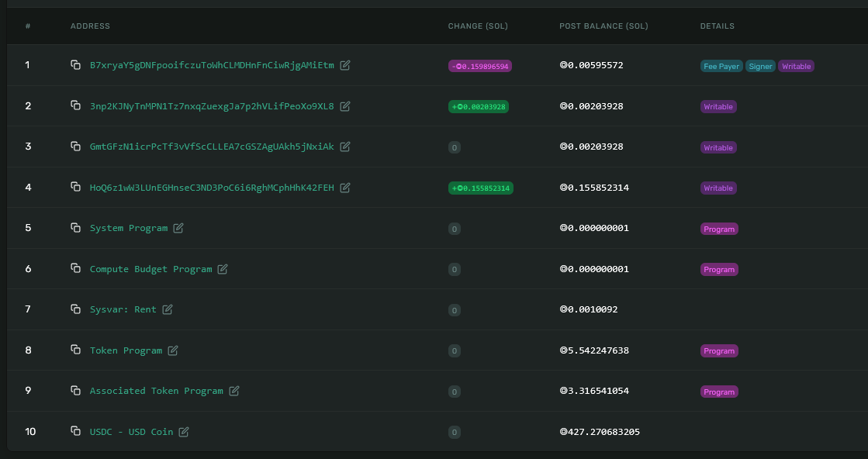The height and width of the screenshot is (459, 868).
Task: Copy the Associated Token Program address
Action: (x=75, y=391)
